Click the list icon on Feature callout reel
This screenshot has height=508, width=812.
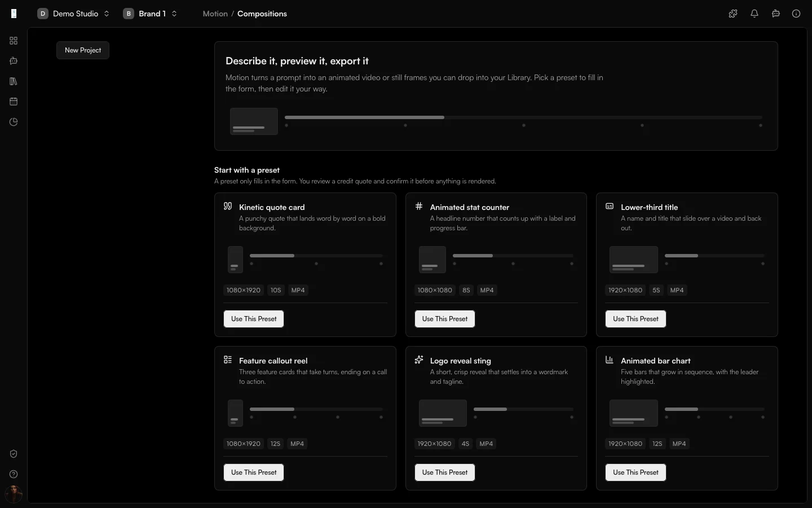[x=228, y=360]
